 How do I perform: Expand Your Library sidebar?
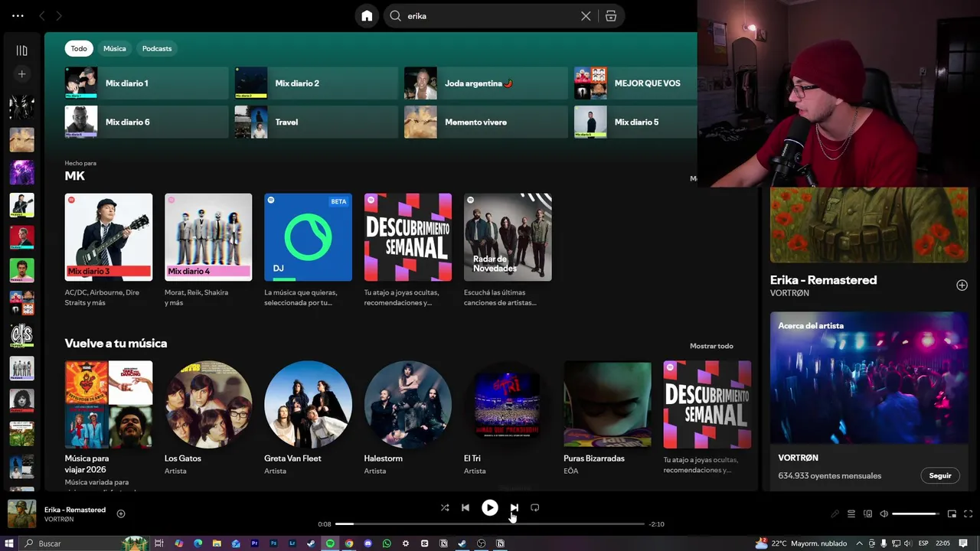click(21, 51)
